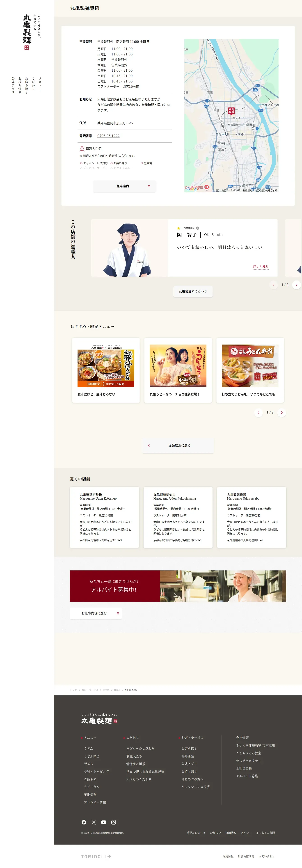Screen dimensions: 302x868
Task: Open the お店を探す sidebar navigation item
Action: (27, 85)
